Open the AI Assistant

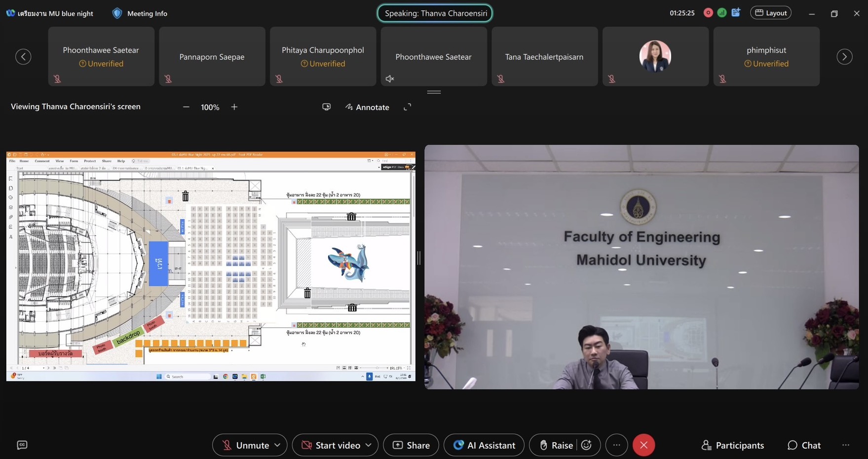coord(484,445)
